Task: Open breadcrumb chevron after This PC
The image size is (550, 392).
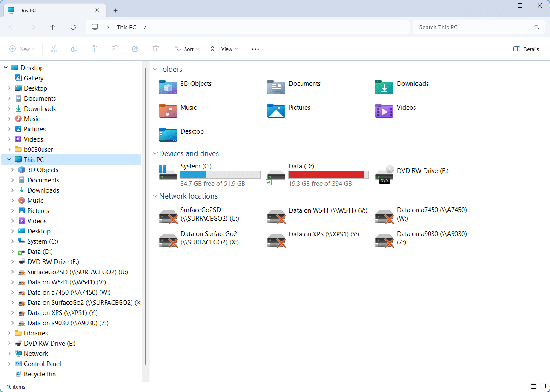Action: click(x=145, y=27)
